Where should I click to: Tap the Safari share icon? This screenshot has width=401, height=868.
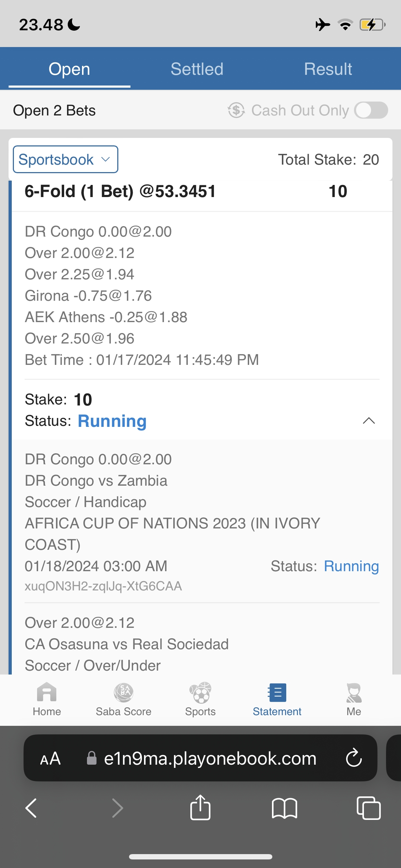[200, 808]
